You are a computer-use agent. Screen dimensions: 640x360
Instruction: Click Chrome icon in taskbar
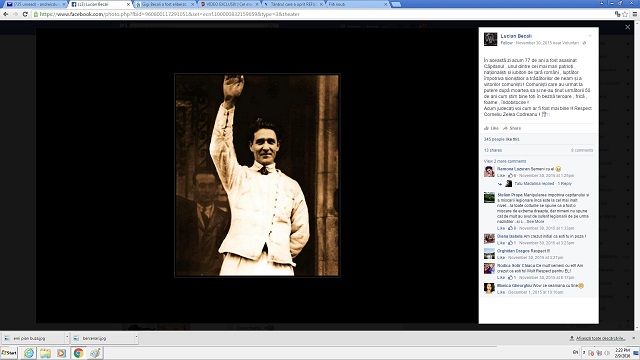[x=78, y=353]
